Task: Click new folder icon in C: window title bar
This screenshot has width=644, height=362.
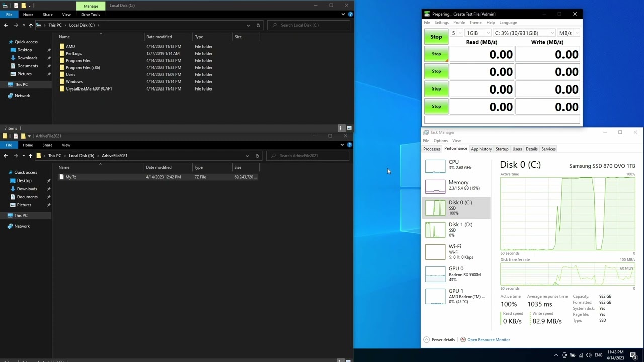Action: coord(23,5)
